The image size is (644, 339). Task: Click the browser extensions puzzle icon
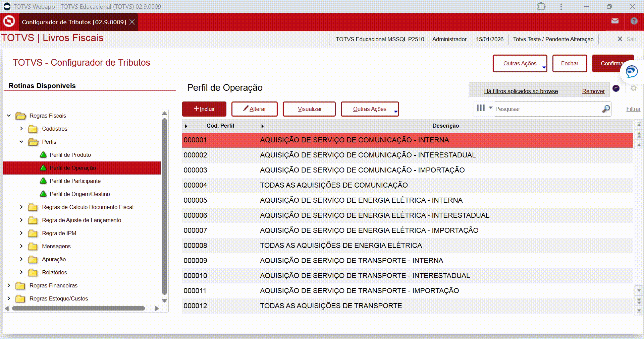point(541,6)
